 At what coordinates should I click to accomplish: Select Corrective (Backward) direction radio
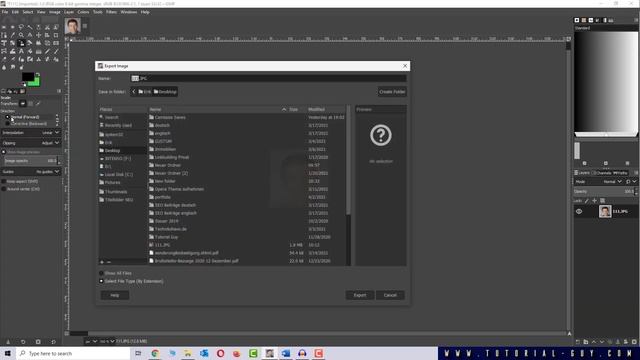click(x=7, y=124)
